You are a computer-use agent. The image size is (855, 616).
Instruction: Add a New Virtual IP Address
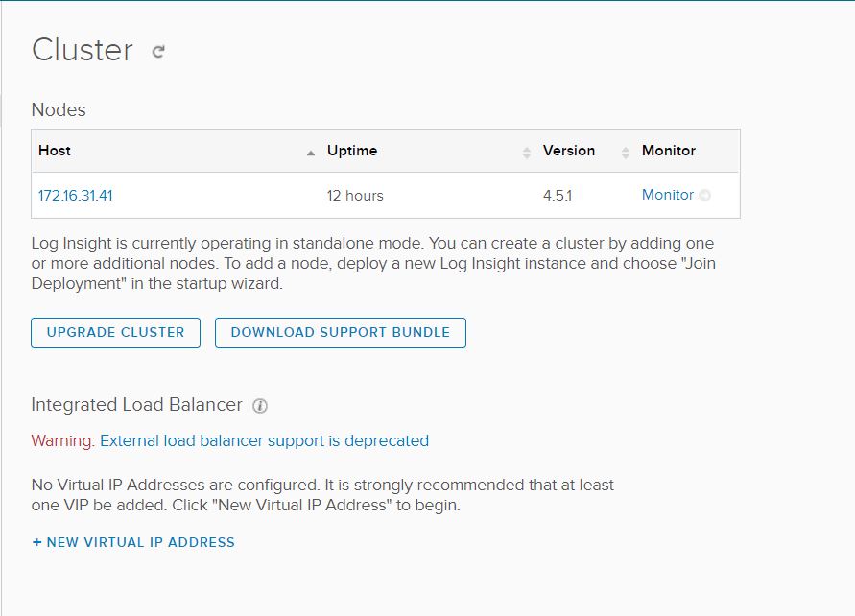pos(133,542)
